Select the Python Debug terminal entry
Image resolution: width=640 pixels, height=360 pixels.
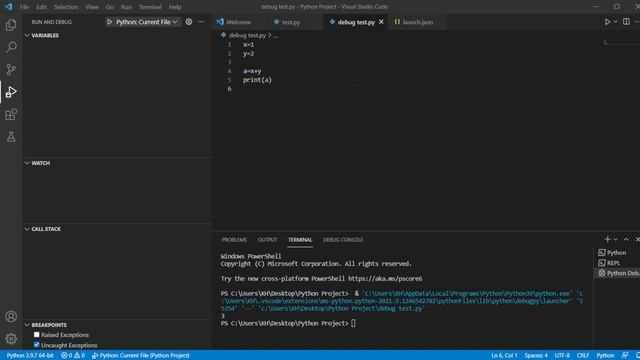click(618, 273)
